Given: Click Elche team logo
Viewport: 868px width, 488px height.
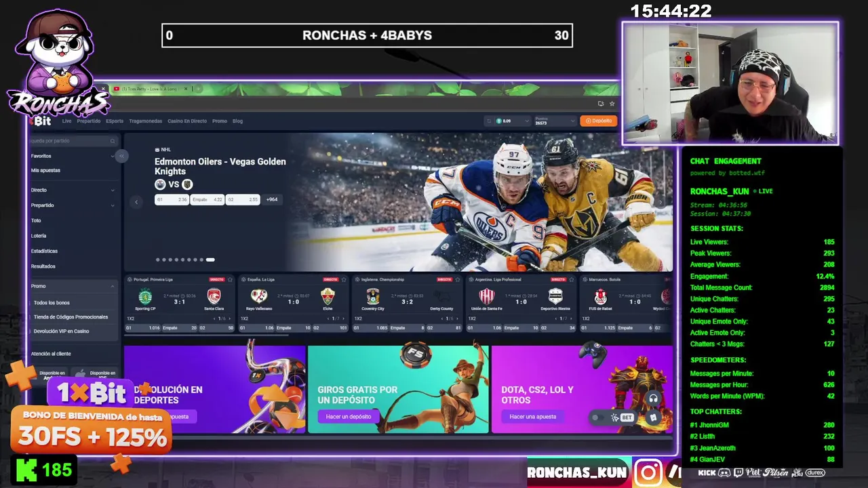Looking at the screenshot, I should [x=328, y=296].
